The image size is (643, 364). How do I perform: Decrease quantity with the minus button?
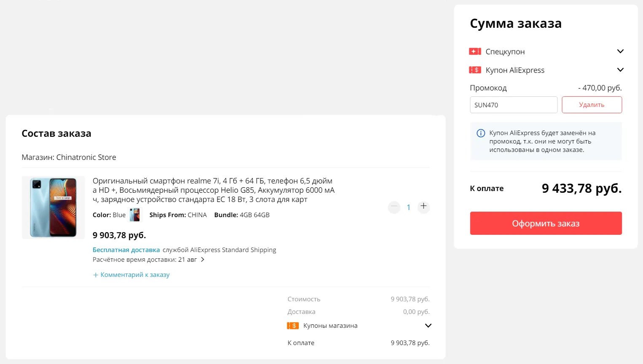coord(394,207)
